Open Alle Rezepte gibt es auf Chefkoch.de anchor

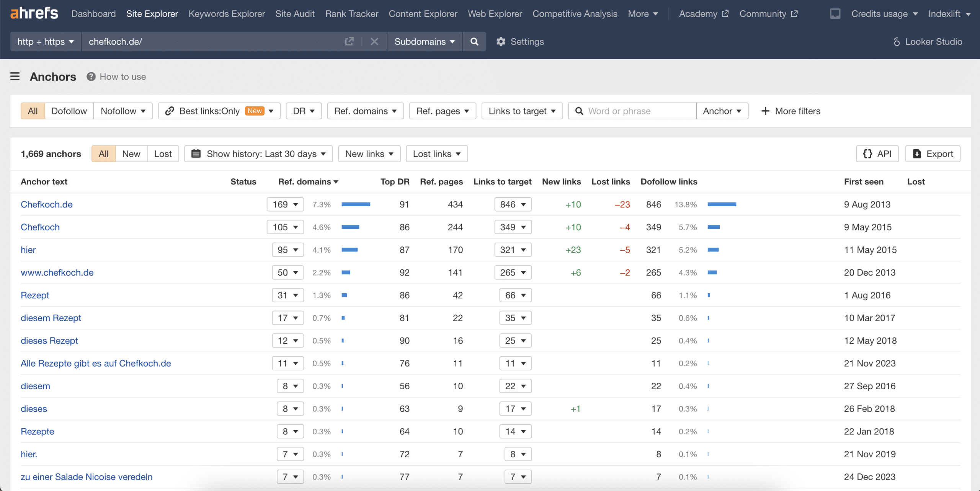click(96, 363)
